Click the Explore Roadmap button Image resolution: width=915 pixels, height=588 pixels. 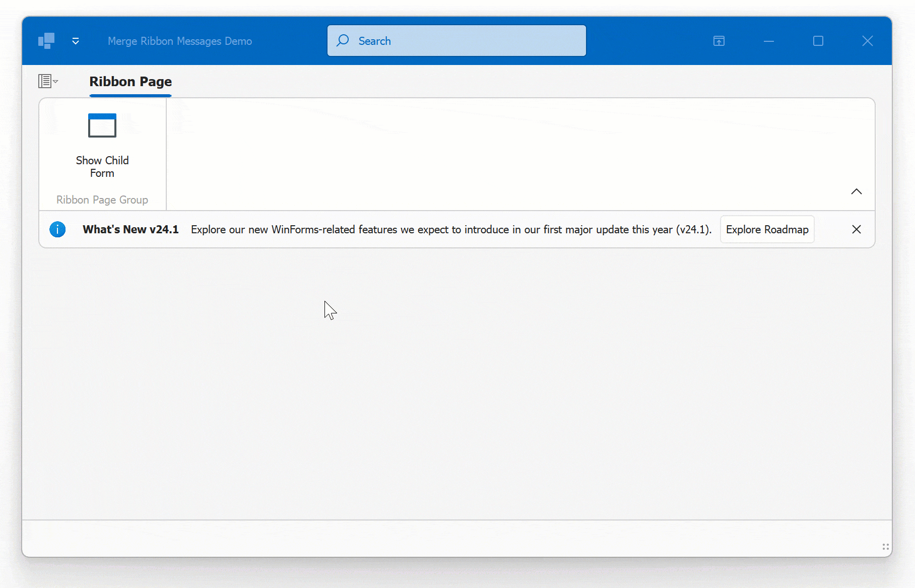coord(767,229)
